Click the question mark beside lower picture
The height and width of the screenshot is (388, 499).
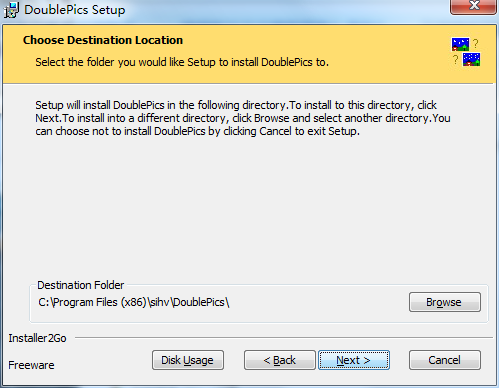455,60
